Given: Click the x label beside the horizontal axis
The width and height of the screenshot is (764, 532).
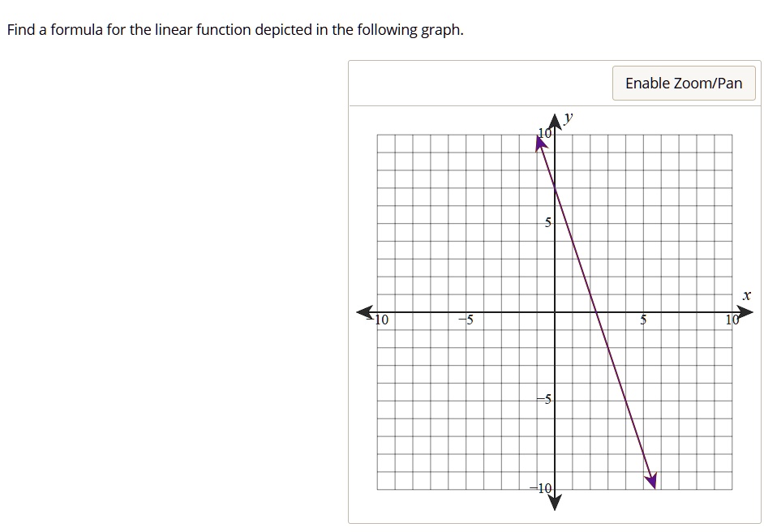Looking at the screenshot, I should pos(745,295).
